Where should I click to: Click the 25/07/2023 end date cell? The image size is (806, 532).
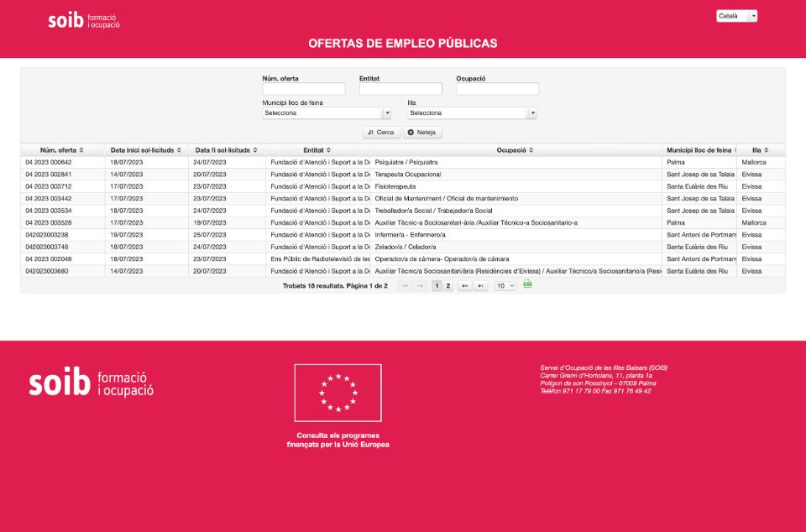[228, 235]
